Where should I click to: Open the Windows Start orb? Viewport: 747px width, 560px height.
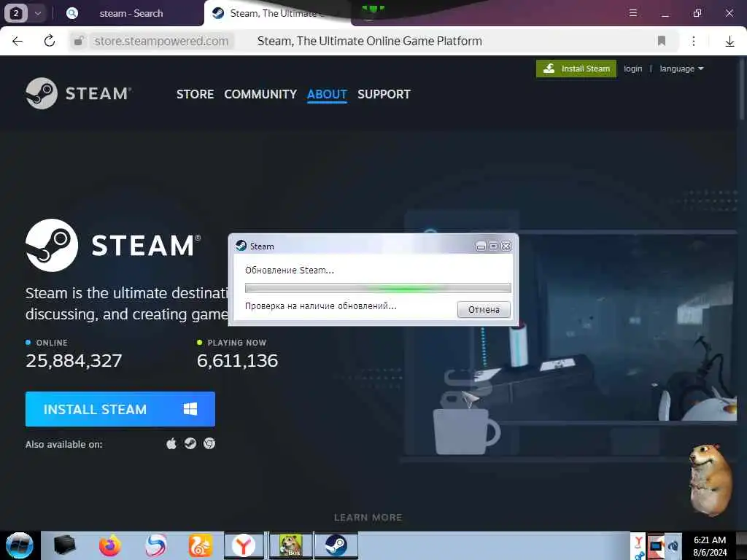pos(19,545)
